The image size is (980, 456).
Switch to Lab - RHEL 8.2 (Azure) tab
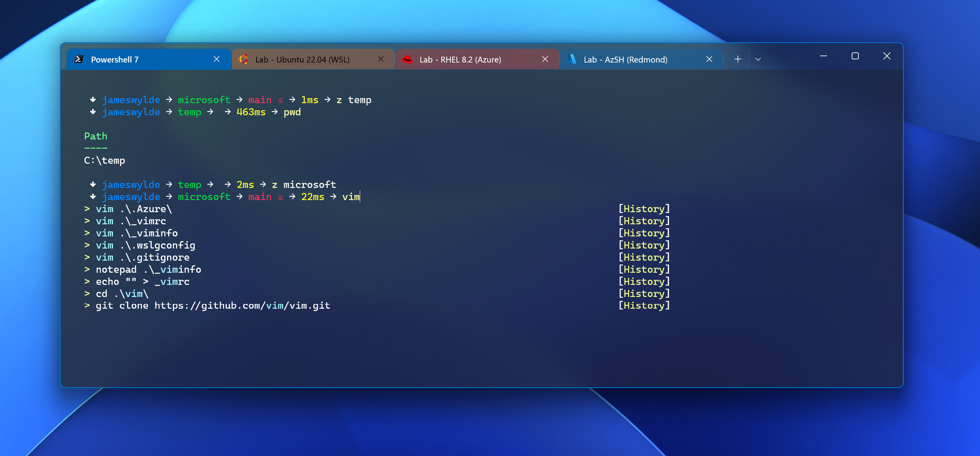click(460, 59)
